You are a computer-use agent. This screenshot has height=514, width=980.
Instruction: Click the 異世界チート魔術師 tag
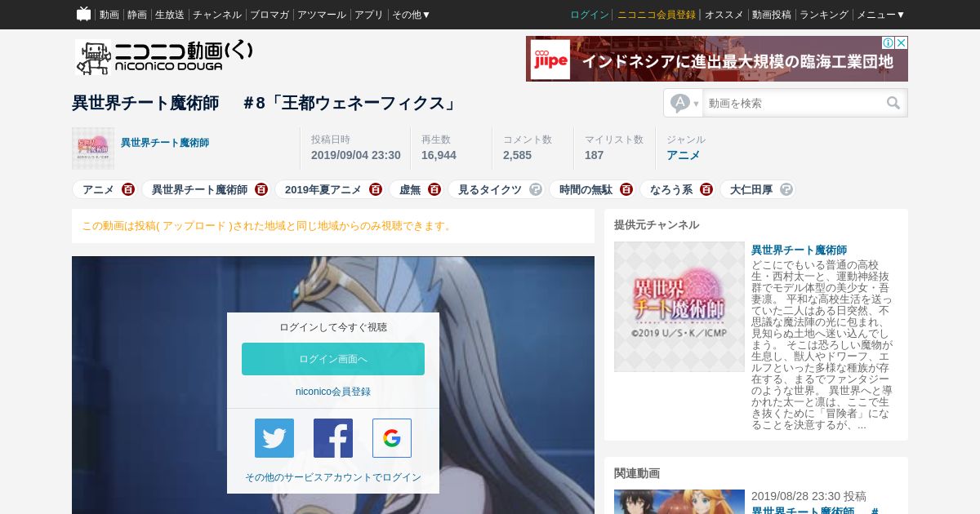(x=200, y=189)
